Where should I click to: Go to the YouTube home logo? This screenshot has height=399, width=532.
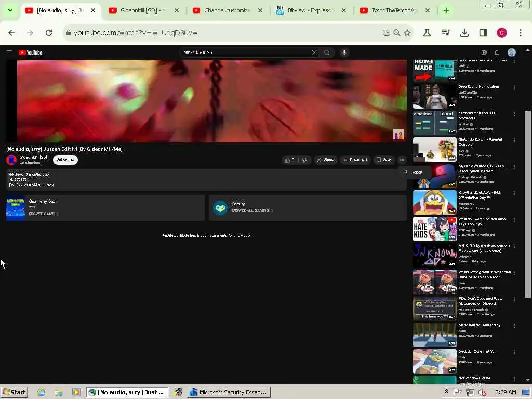31,52
